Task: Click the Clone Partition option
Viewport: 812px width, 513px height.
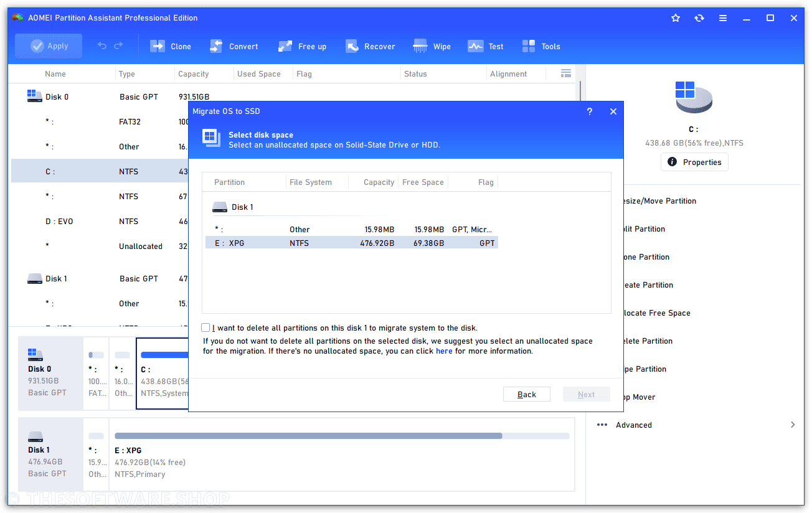Action: pos(646,257)
